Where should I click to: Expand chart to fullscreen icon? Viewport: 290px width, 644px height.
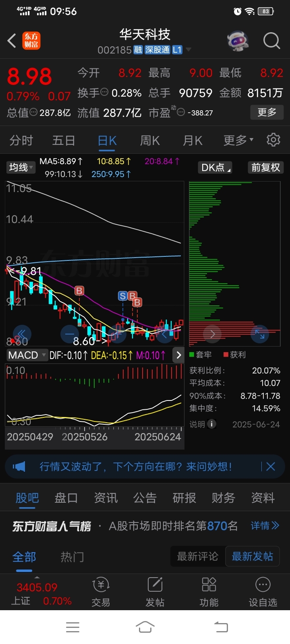pyautogui.click(x=260, y=334)
